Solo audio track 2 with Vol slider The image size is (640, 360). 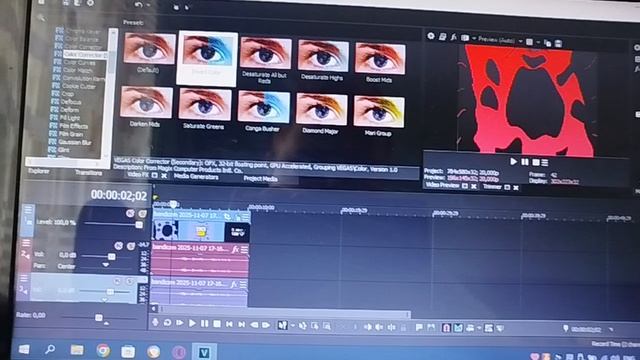[131, 246]
